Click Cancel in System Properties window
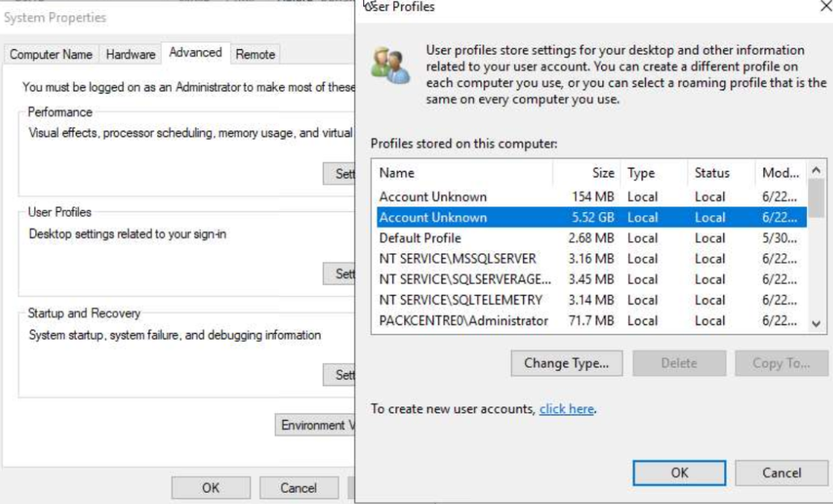This screenshot has width=833, height=504. (x=299, y=488)
